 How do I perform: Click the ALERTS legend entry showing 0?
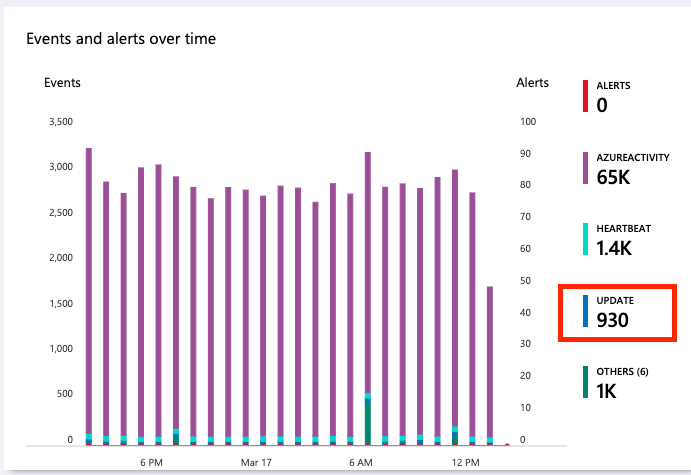coord(607,96)
